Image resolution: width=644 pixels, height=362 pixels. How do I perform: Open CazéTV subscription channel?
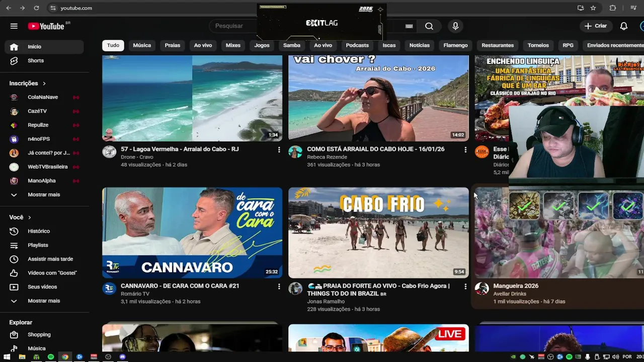tap(44, 111)
